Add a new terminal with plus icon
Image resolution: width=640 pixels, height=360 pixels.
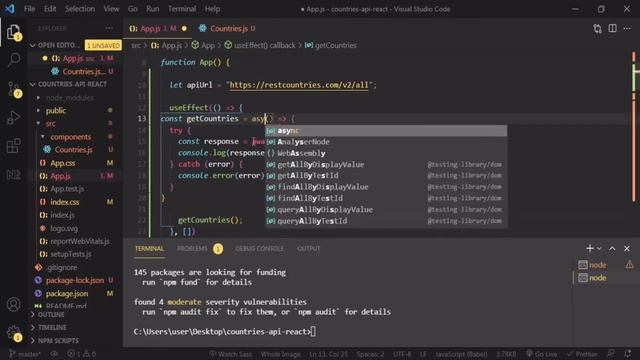click(589, 248)
